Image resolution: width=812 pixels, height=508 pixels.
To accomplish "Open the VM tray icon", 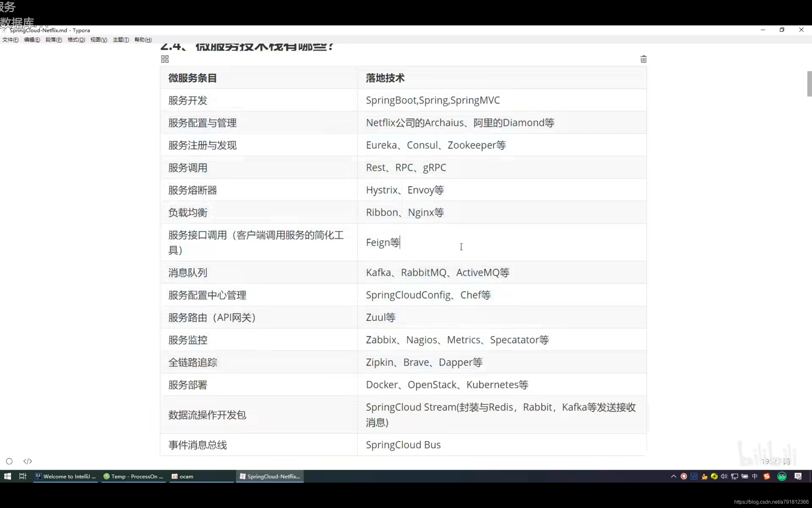I will coord(694,476).
